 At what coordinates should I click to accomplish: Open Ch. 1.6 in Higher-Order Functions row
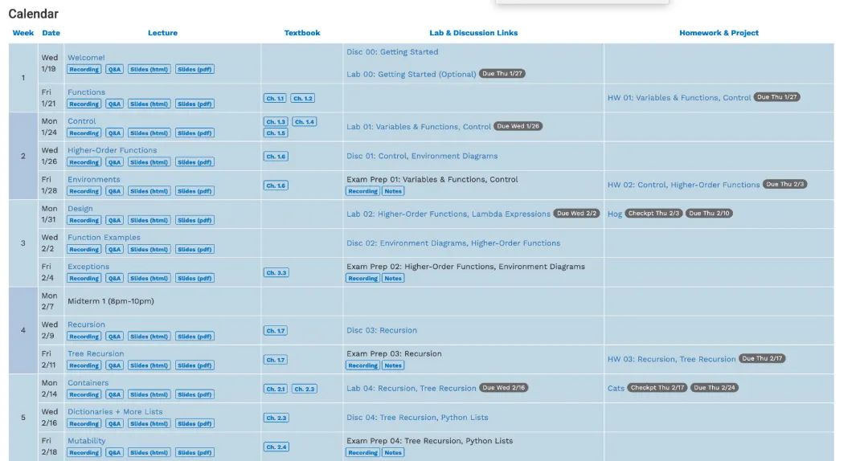point(276,157)
